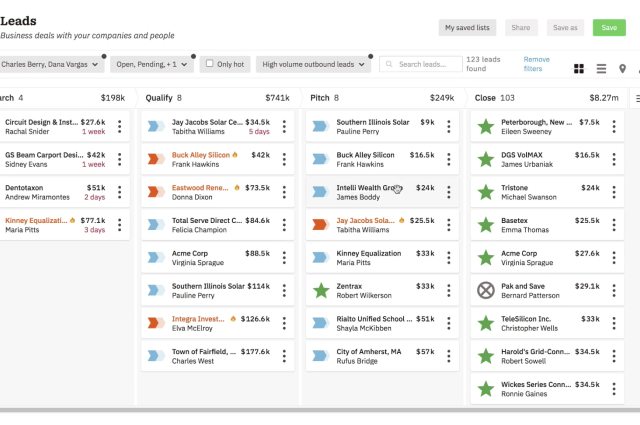
Task: Open the GS Beam Carport Desi... lead
Action: coord(64,159)
